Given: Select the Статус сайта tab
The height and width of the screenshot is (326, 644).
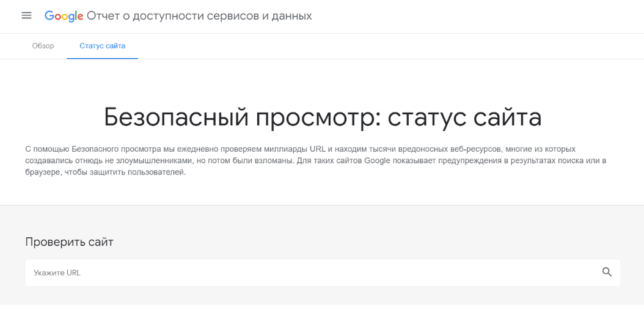Looking at the screenshot, I should coord(102,46).
